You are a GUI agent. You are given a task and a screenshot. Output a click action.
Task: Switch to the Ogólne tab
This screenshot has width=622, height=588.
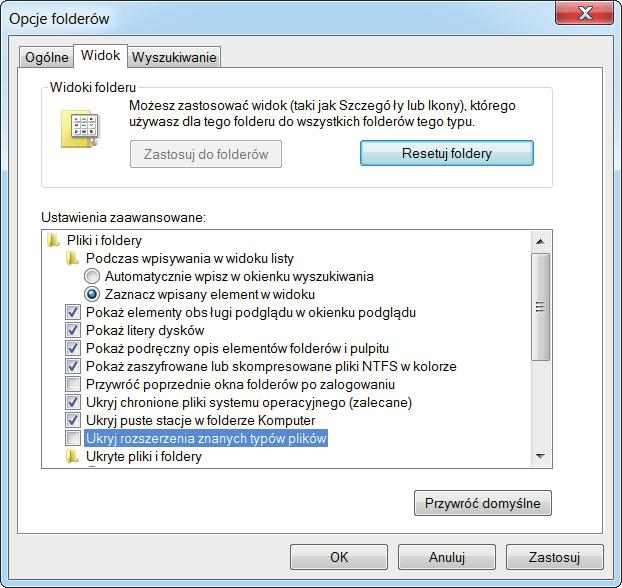[46, 57]
